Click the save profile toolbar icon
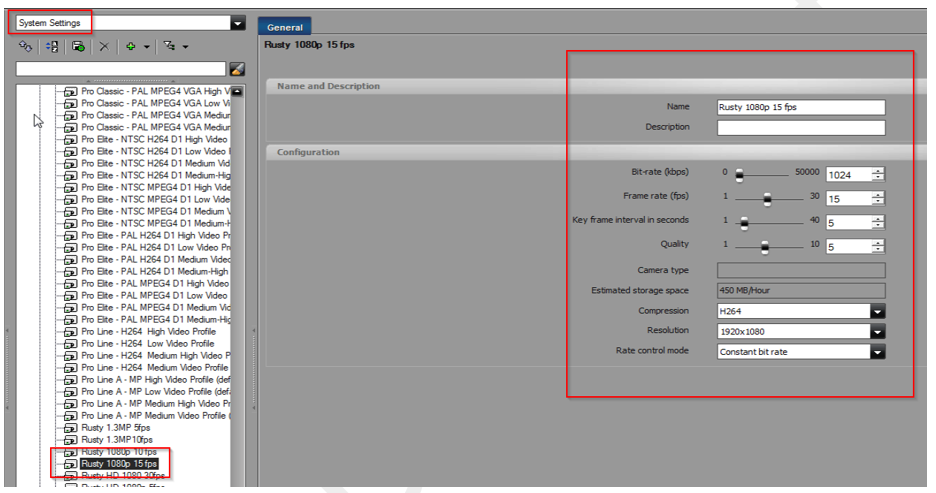 coord(78,46)
